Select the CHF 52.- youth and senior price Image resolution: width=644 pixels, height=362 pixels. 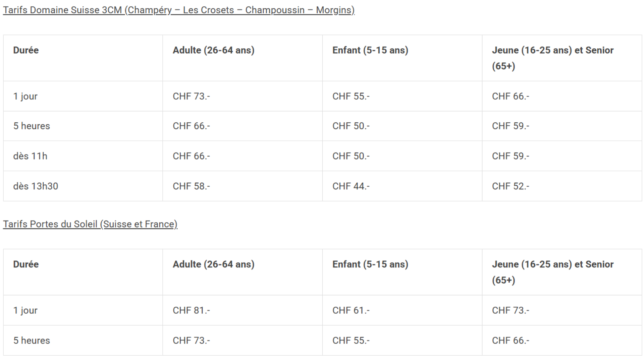(x=511, y=186)
